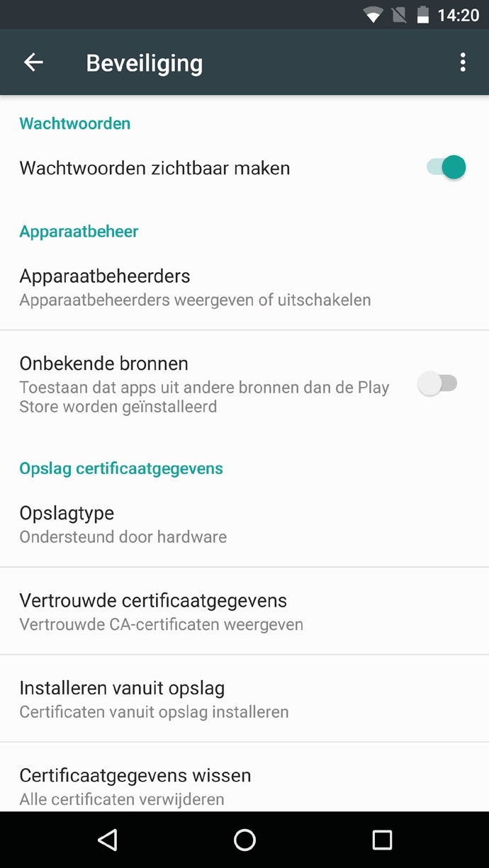The width and height of the screenshot is (489, 868).
Task: Tap the no-SIM status bar icon
Action: [399, 15]
